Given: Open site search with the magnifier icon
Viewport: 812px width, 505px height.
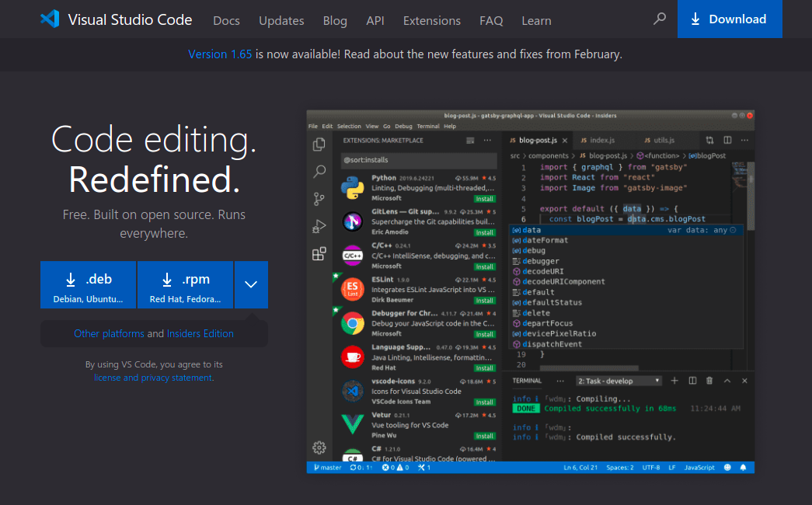Looking at the screenshot, I should 660,19.
